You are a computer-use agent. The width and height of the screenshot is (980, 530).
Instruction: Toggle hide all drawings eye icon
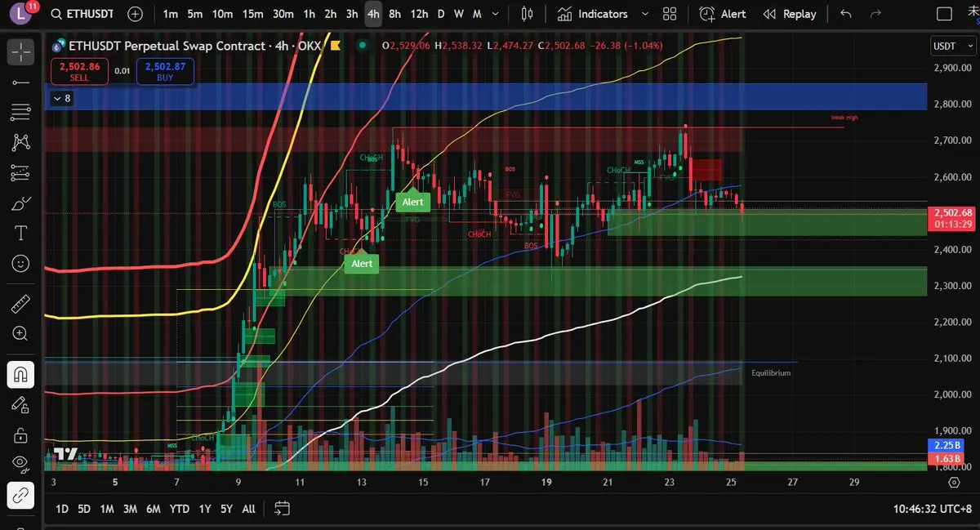click(x=20, y=465)
